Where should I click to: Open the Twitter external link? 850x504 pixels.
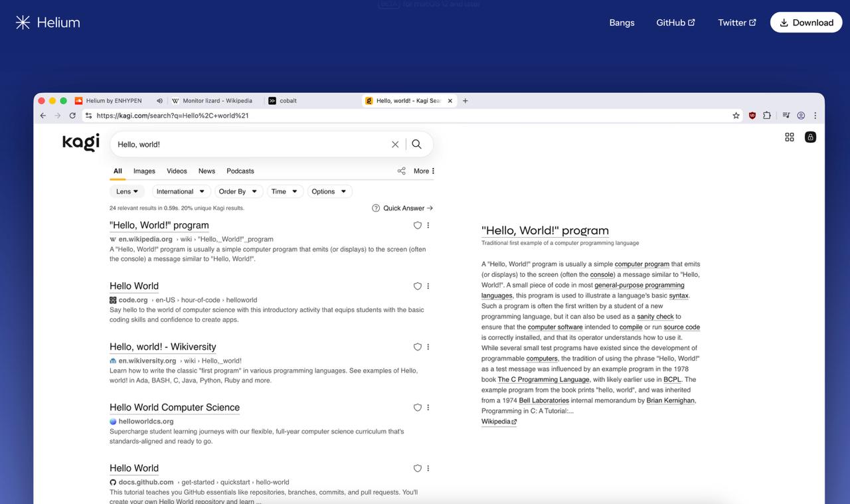click(x=736, y=23)
